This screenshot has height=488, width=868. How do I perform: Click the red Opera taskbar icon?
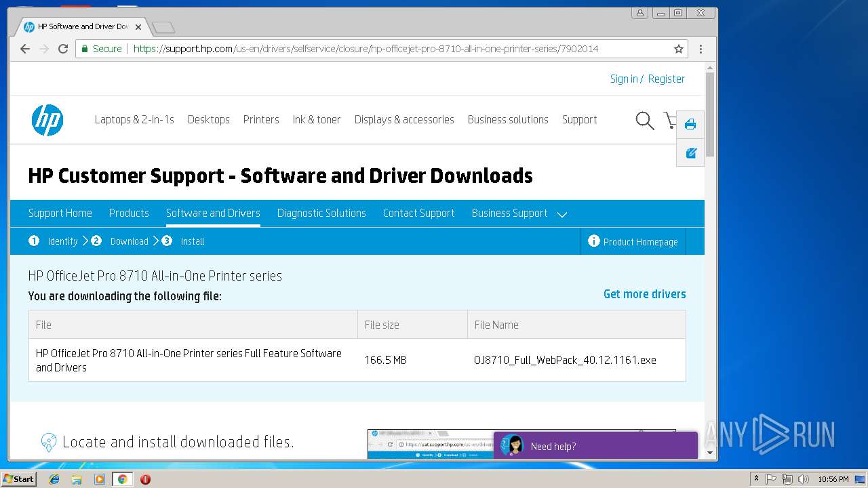point(145,479)
